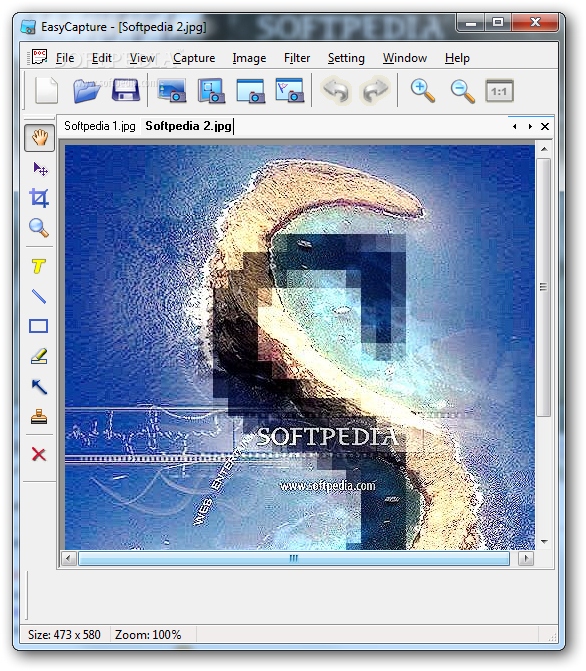The image size is (586, 671).
Task: Click the horizontal scrollbar thumb
Action: 294,558
